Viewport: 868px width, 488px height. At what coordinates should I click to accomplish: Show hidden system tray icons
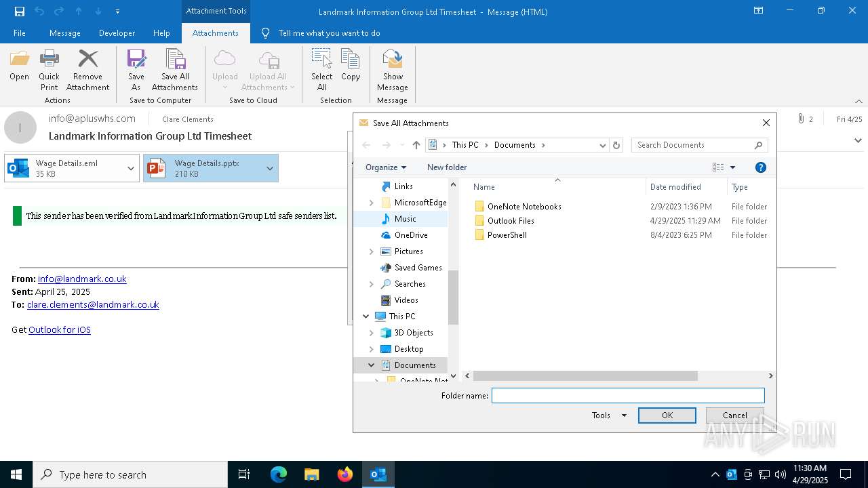(x=715, y=474)
